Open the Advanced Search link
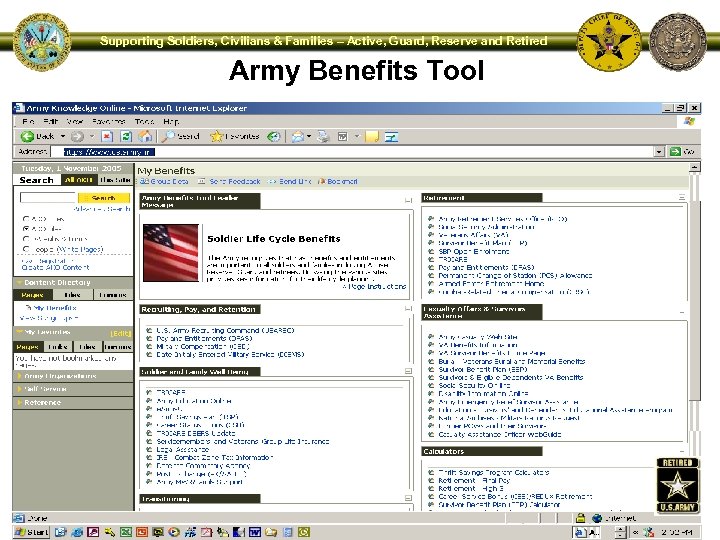Image resolution: width=720 pixels, height=540 pixels. coord(102,208)
